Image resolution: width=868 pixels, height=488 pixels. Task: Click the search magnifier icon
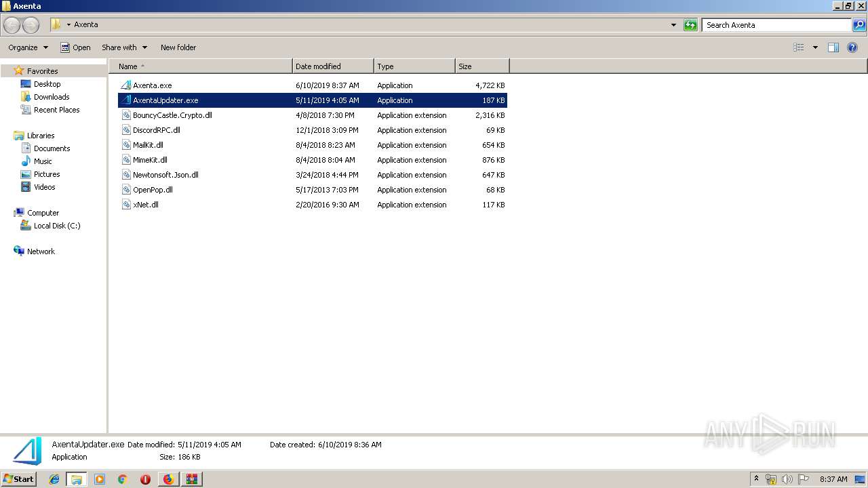[859, 25]
